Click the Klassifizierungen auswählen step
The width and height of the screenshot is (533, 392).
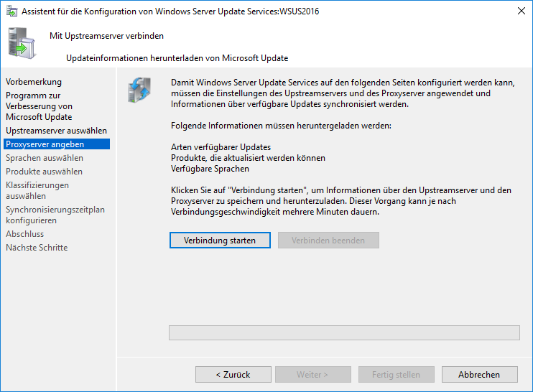[x=37, y=190]
